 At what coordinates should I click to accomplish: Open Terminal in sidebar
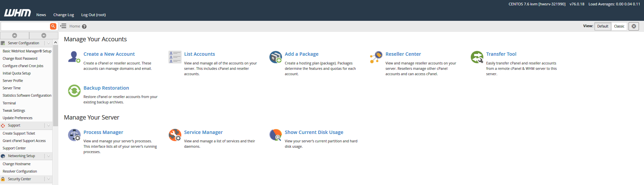point(9,103)
